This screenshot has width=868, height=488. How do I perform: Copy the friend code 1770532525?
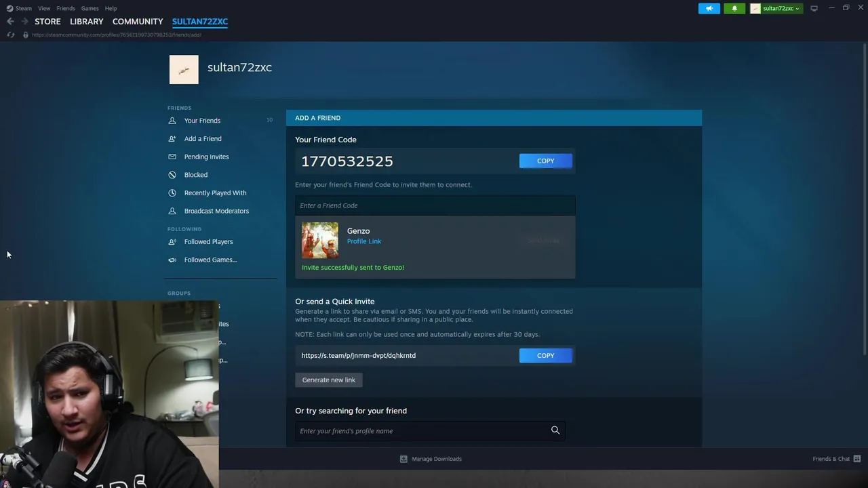point(546,161)
